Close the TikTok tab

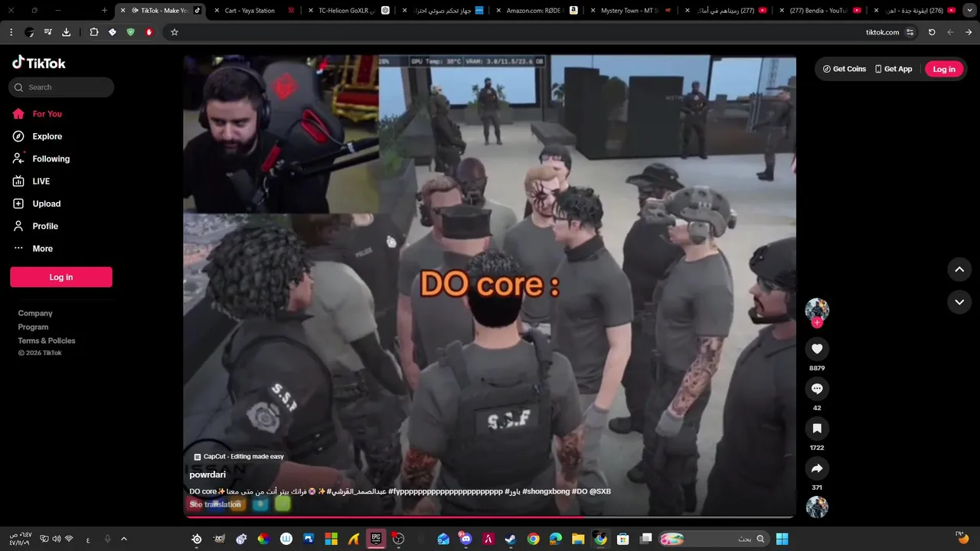[x=123, y=11]
